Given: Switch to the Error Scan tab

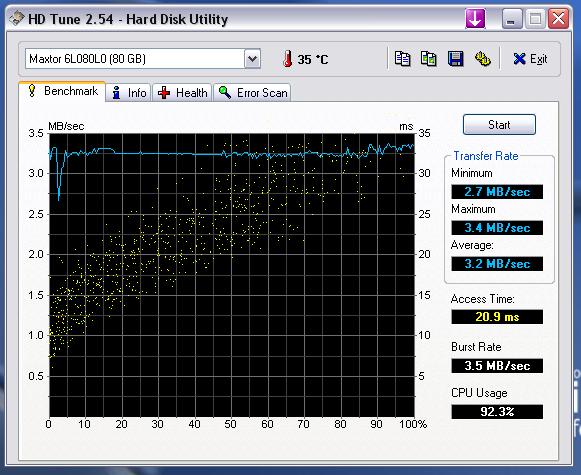Looking at the screenshot, I should tap(252, 93).
